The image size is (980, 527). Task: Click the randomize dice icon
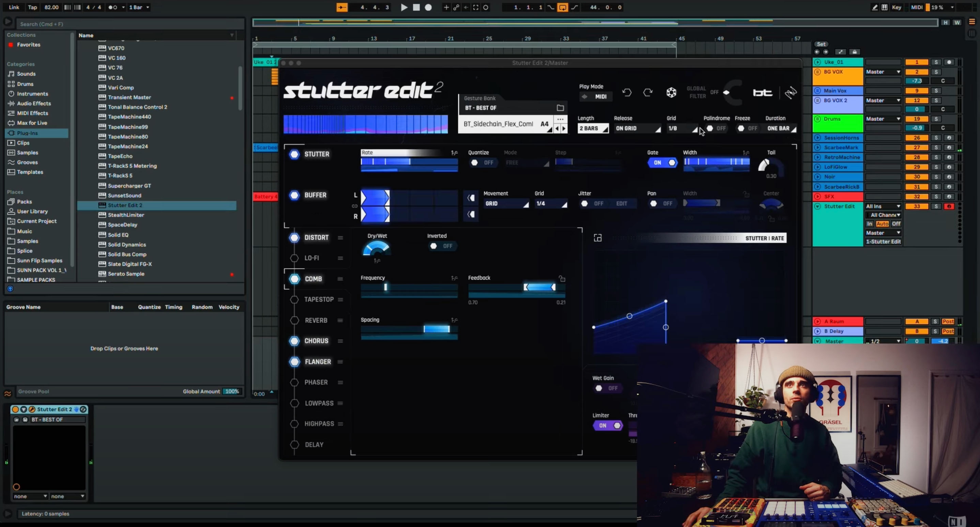pyautogui.click(x=672, y=92)
